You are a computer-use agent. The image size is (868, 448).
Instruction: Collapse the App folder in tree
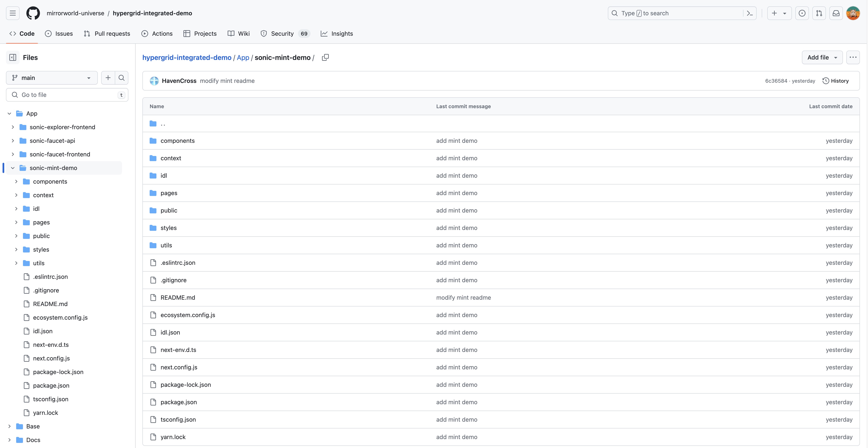(9, 113)
